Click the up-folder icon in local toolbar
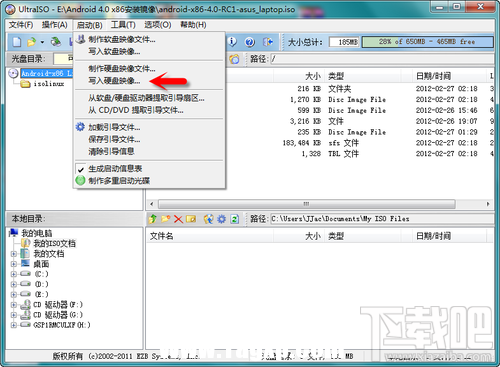The height and width of the screenshot is (367, 500). (x=153, y=219)
